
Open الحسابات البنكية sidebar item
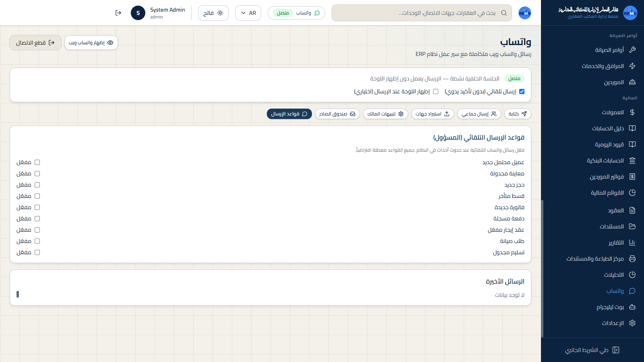tap(592, 160)
